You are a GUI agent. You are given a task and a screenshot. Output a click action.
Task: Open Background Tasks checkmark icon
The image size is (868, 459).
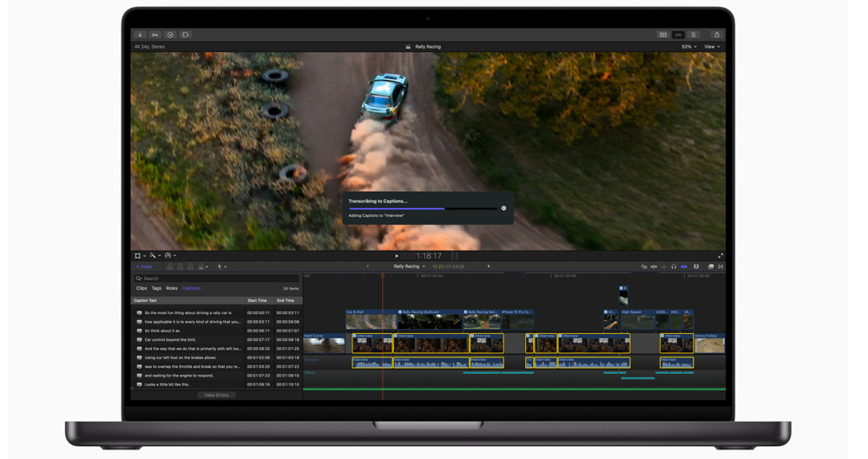click(170, 35)
